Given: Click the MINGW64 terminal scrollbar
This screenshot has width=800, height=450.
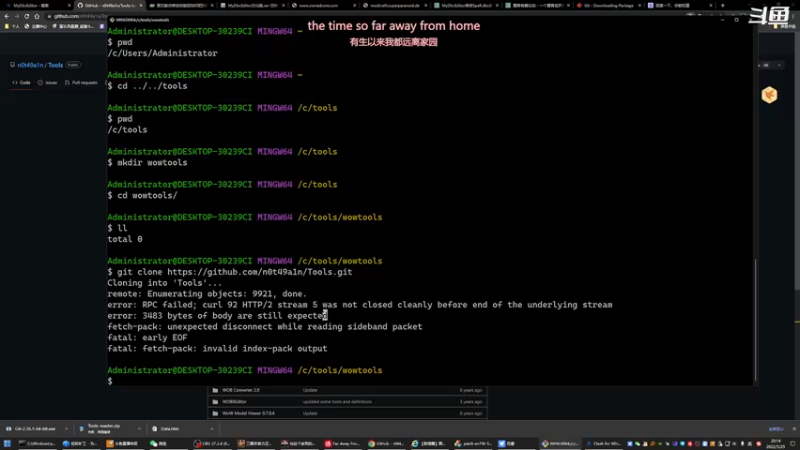Looking at the screenshot, I should point(756,319).
